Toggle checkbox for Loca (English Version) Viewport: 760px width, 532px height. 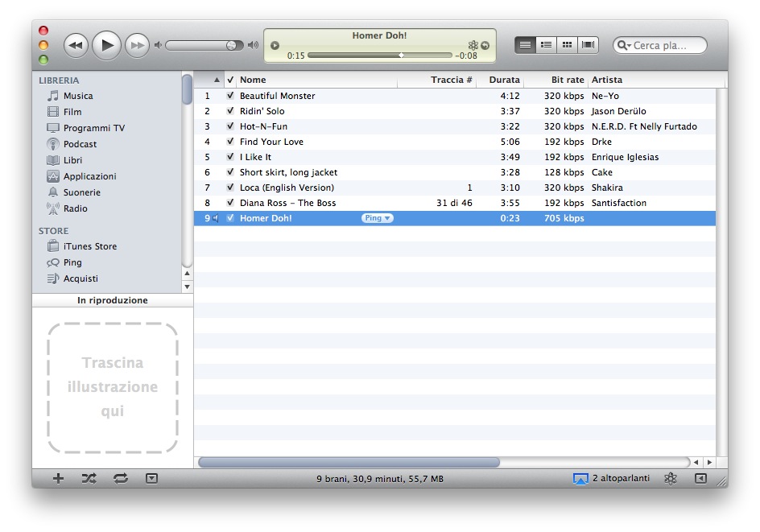(x=230, y=188)
